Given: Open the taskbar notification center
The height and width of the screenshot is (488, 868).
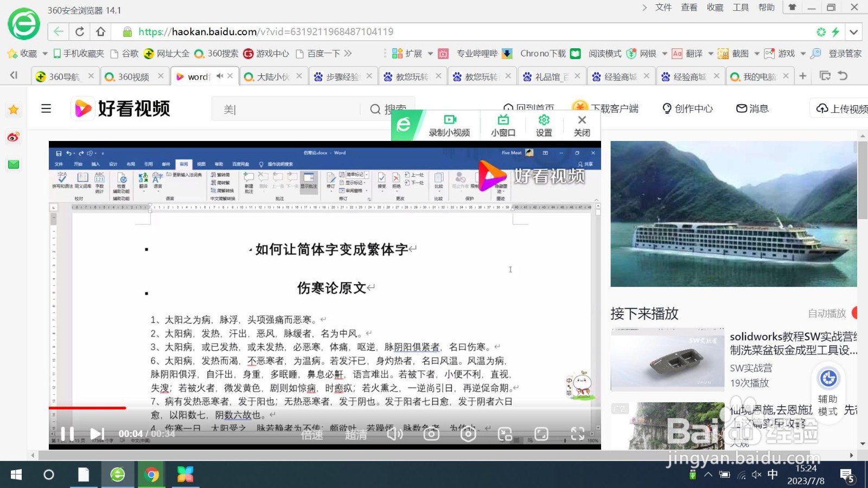Looking at the screenshot, I should coord(847,476).
